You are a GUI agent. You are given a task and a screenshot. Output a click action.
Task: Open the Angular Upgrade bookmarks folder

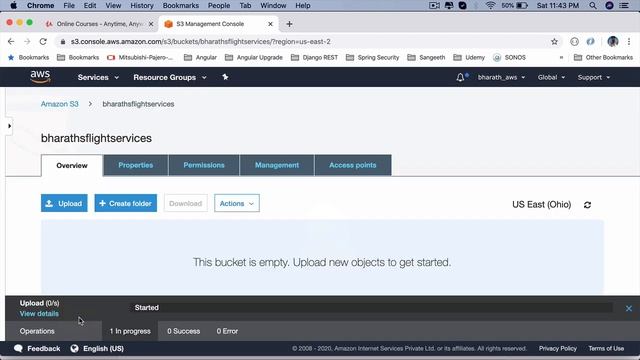click(x=254, y=58)
